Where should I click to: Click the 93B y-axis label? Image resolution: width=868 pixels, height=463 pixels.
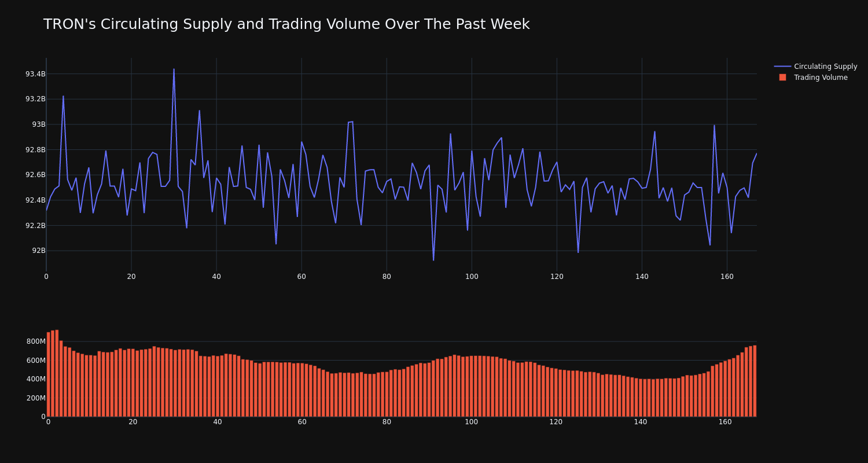[39, 124]
